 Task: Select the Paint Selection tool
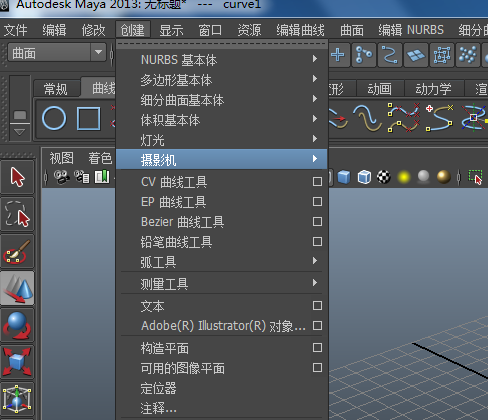pos(17,251)
